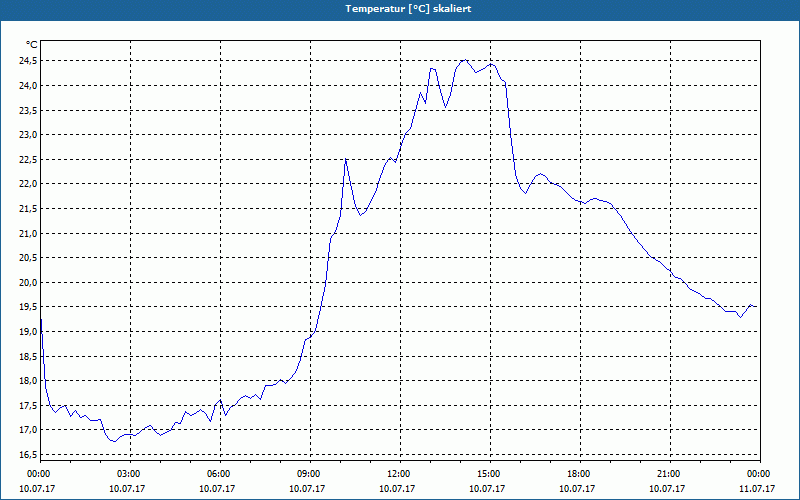Select the 09:00 x-axis time label
Viewport: 800px width, 500px height.
coord(307,474)
